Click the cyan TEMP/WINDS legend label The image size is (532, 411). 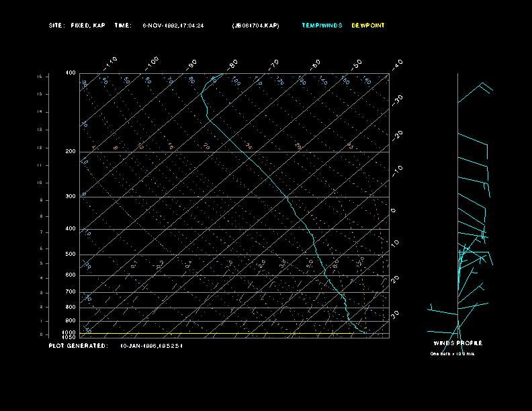click(322, 26)
